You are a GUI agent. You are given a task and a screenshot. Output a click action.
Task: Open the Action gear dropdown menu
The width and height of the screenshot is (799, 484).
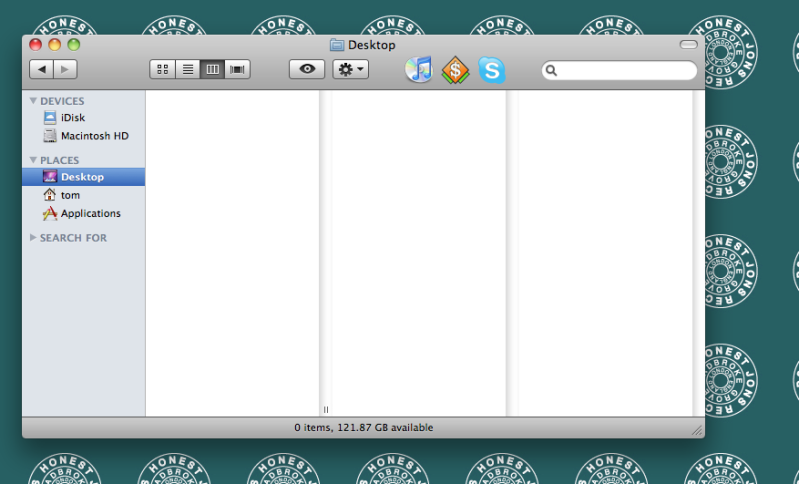(x=351, y=69)
